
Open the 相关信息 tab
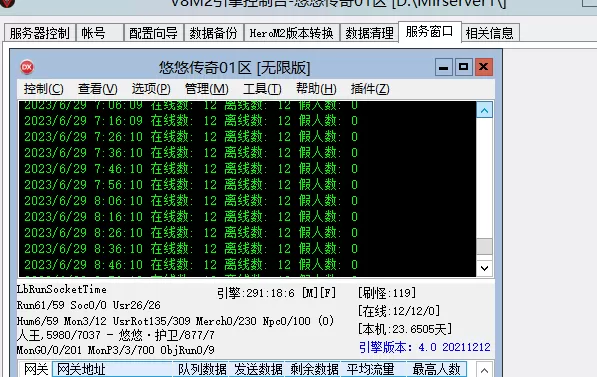point(490,33)
